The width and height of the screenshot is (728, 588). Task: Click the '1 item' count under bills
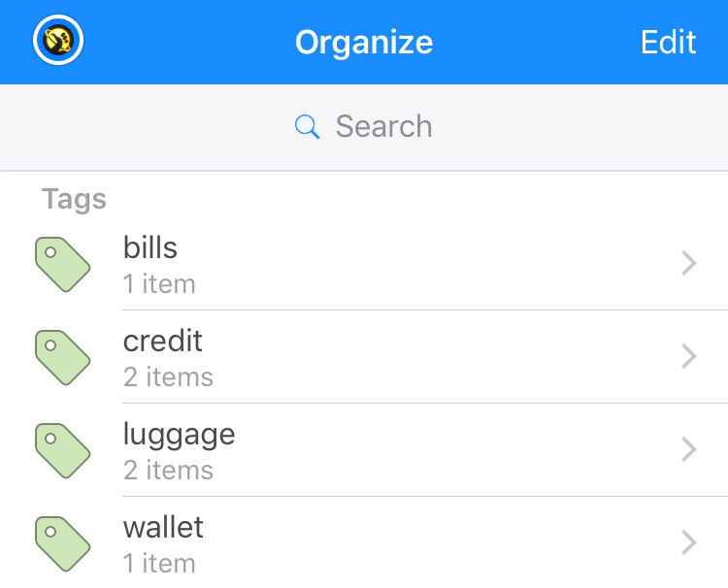pyautogui.click(x=159, y=283)
